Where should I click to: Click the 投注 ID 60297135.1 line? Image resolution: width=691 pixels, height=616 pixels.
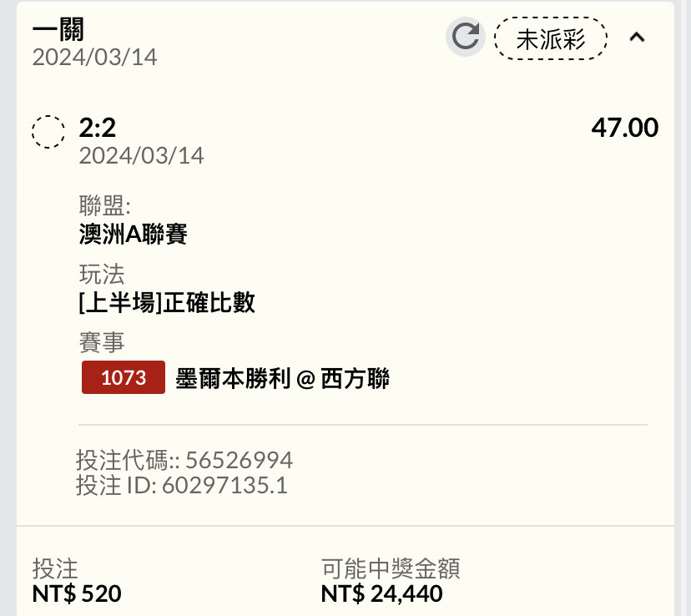click(182, 486)
